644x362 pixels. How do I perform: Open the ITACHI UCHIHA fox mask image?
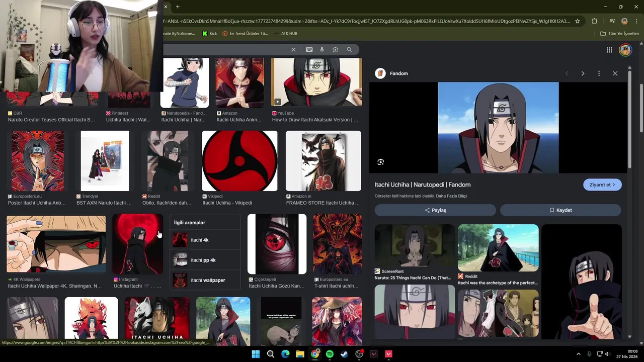157,319
